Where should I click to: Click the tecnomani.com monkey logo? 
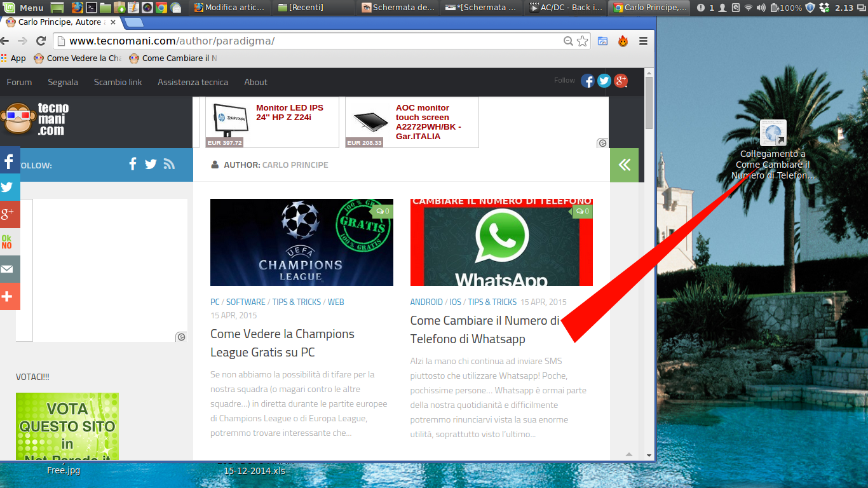pos(35,119)
